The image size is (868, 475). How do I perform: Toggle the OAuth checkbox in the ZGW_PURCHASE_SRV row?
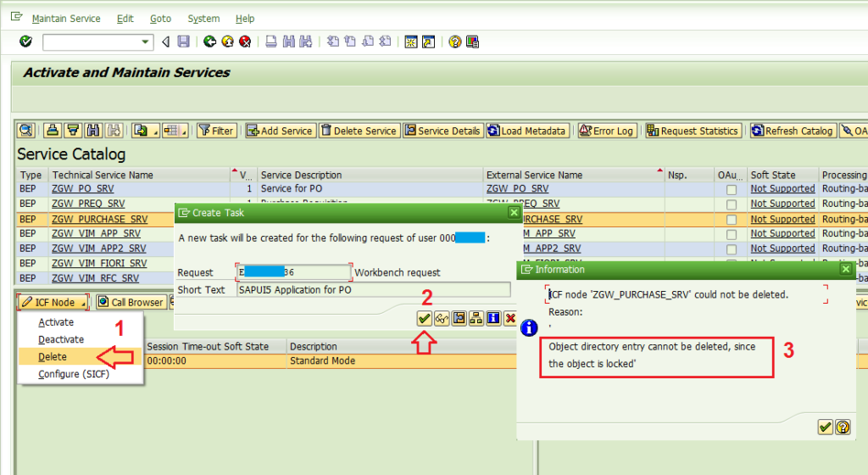732,219
